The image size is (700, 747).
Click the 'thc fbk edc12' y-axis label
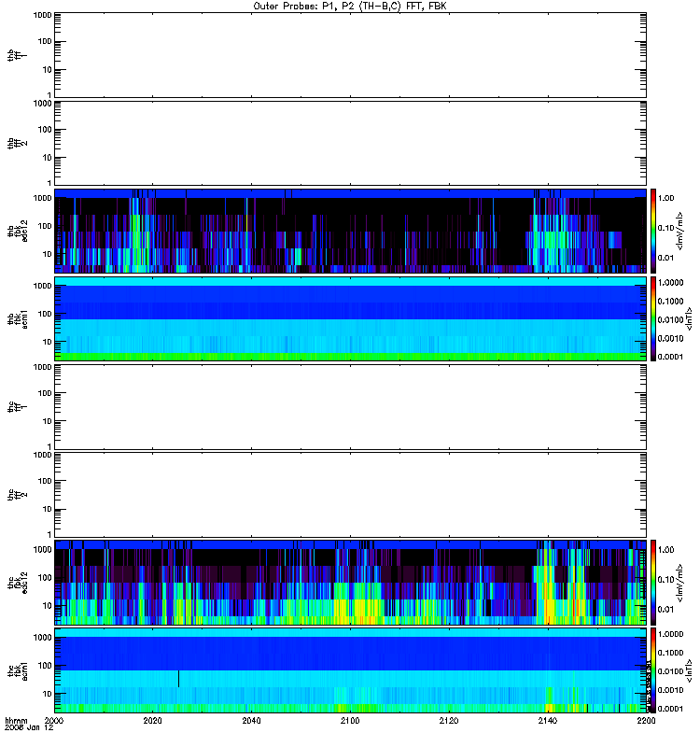[18, 582]
